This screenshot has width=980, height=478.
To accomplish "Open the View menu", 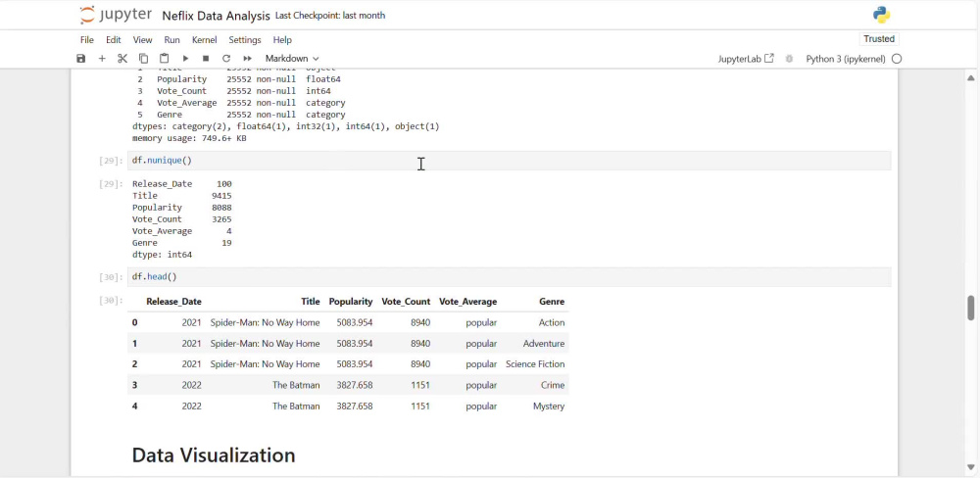I will tap(142, 39).
